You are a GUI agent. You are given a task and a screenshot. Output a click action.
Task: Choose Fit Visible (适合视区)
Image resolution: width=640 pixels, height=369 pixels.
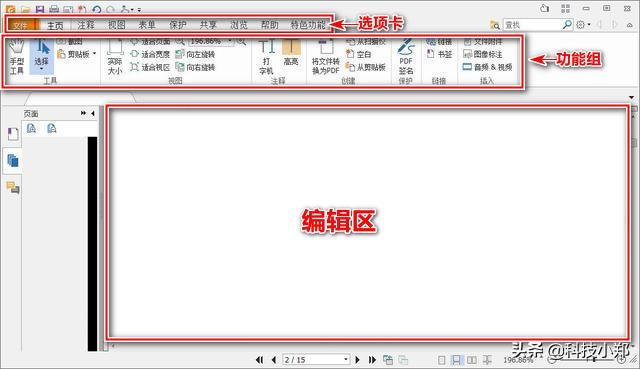coord(150,67)
